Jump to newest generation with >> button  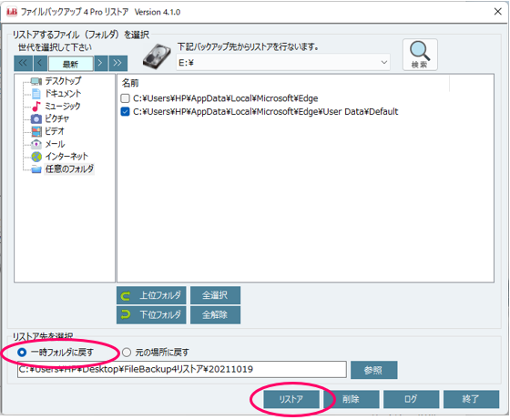click(118, 63)
